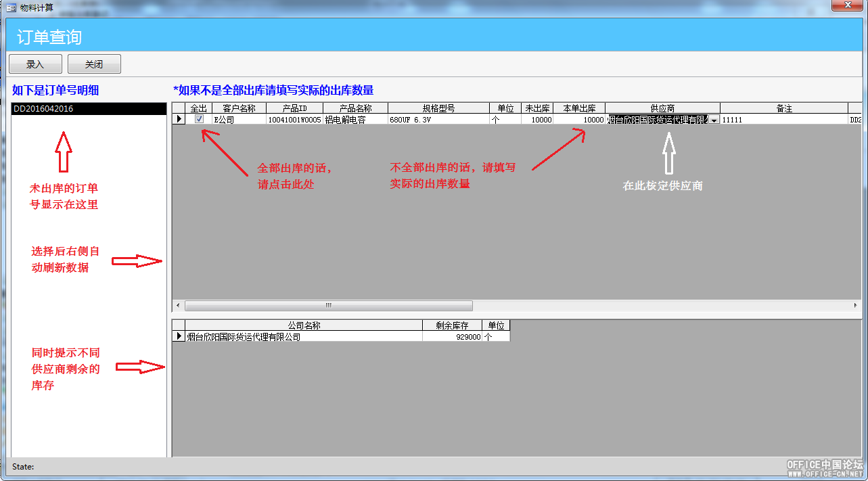868x481 pixels.
Task: Click 烟台欣阳国际货运代理有限公司 in inventory grid
Action: tap(304, 336)
